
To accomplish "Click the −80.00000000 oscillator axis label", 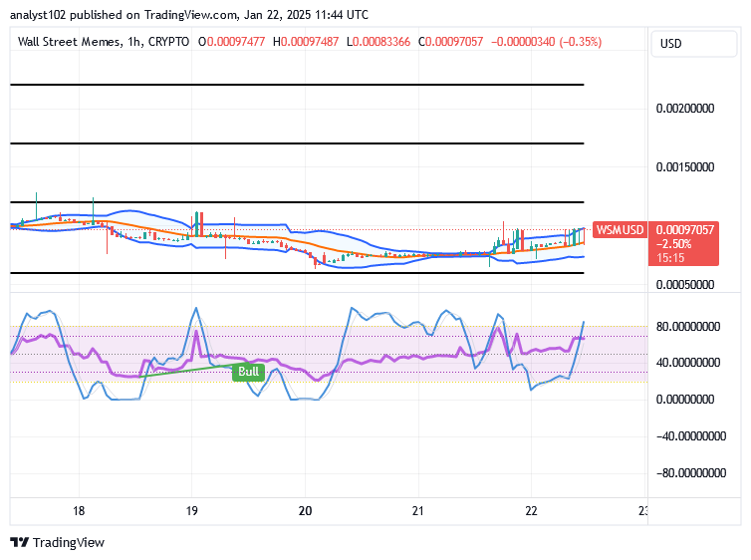I will click(690, 473).
